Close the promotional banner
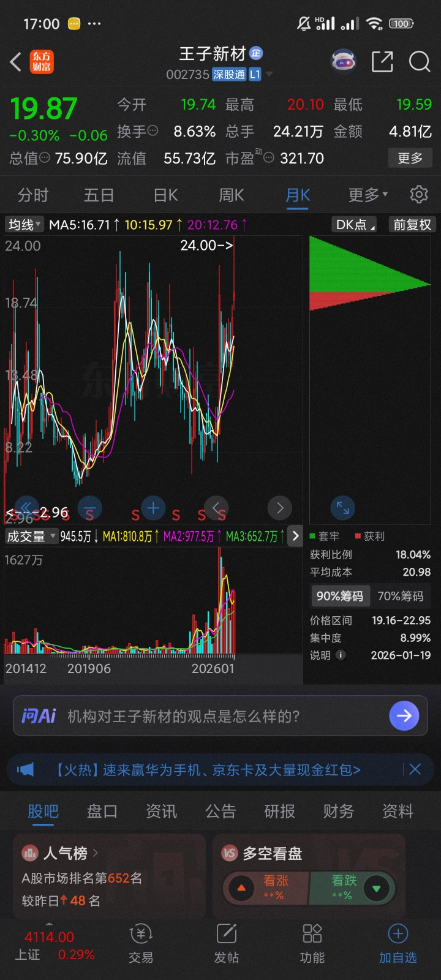This screenshot has height=980, width=441. 415,769
